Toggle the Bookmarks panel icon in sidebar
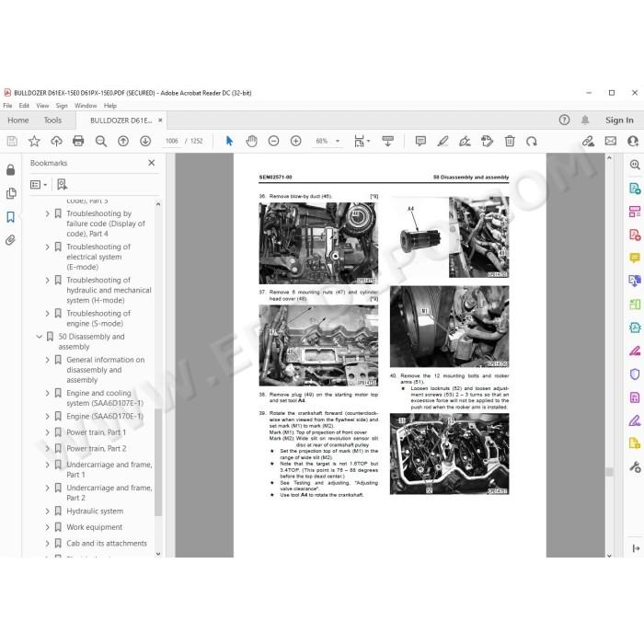This screenshot has width=644, height=644. 11,217
